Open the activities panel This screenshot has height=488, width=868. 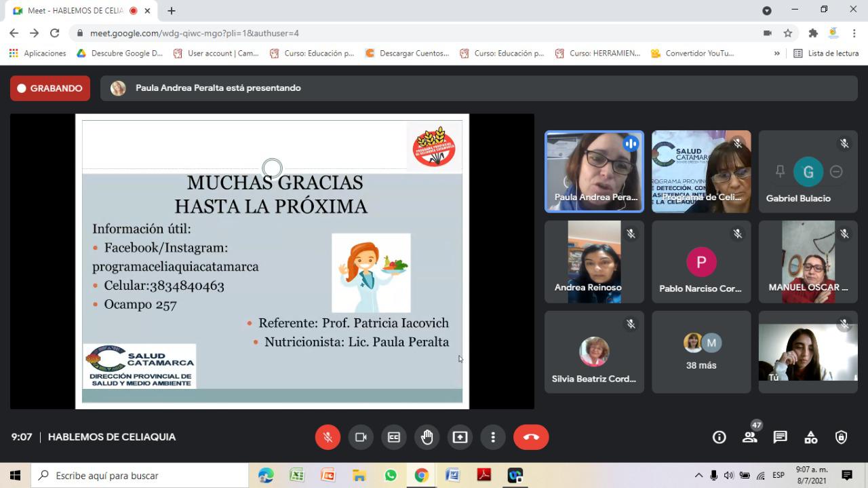810,437
